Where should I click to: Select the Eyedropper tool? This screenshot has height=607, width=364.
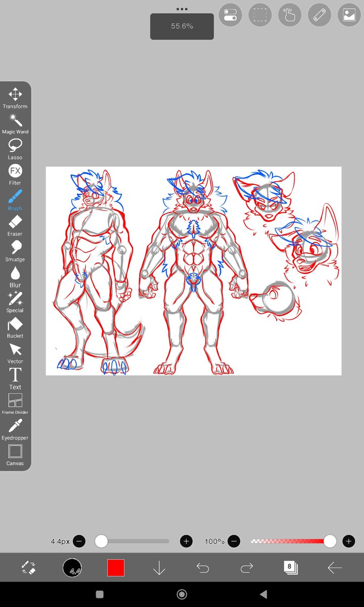click(x=15, y=430)
